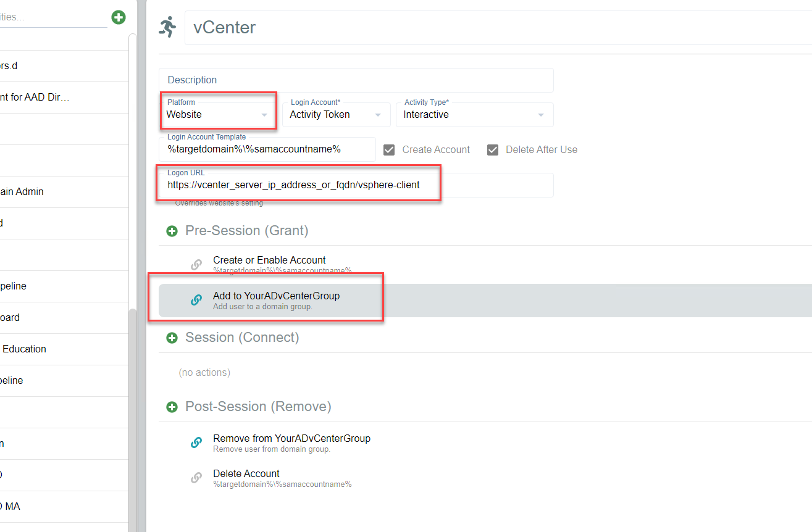
Task: Toggle the Delete After Use checkbox
Action: click(x=493, y=150)
